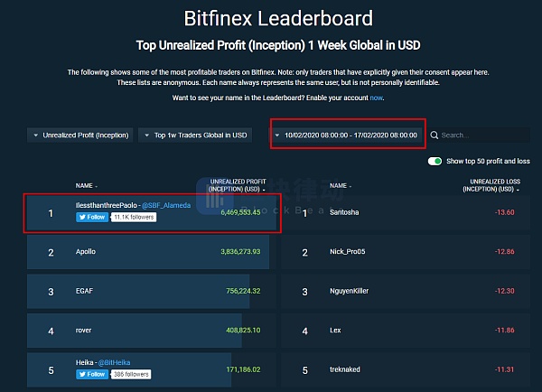This screenshot has height=392, width=542.
Task: Click profit value 756,224.32
Action: point(243,291)
